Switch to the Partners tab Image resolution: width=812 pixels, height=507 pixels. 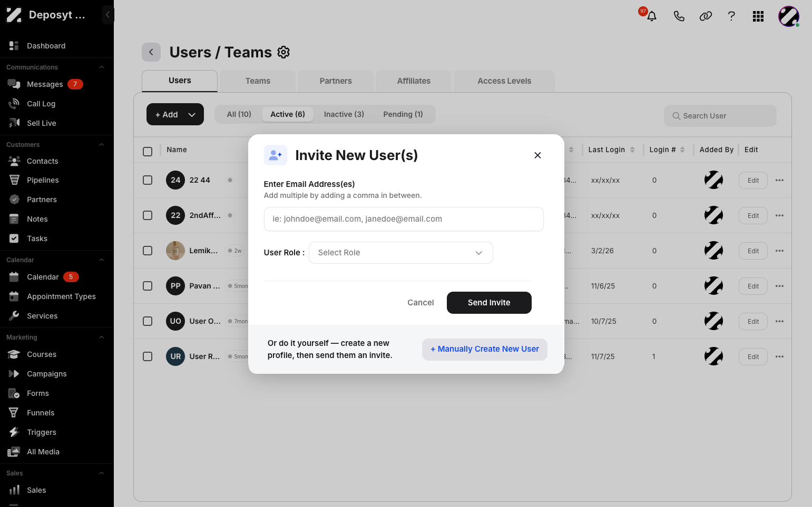pyautogui.click(x=336, y=81)
